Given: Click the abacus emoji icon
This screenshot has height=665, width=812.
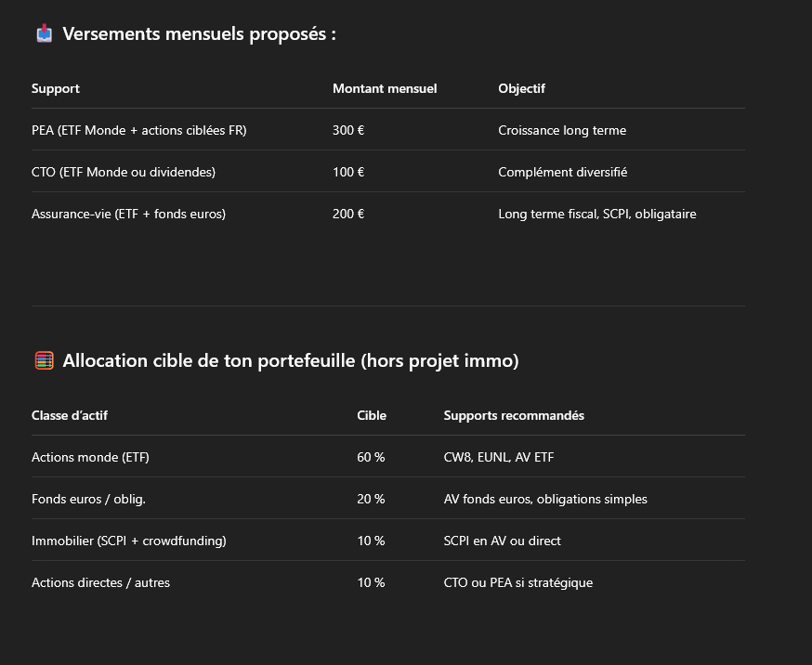Looking at the screenshot, I should tap(45, 360).
